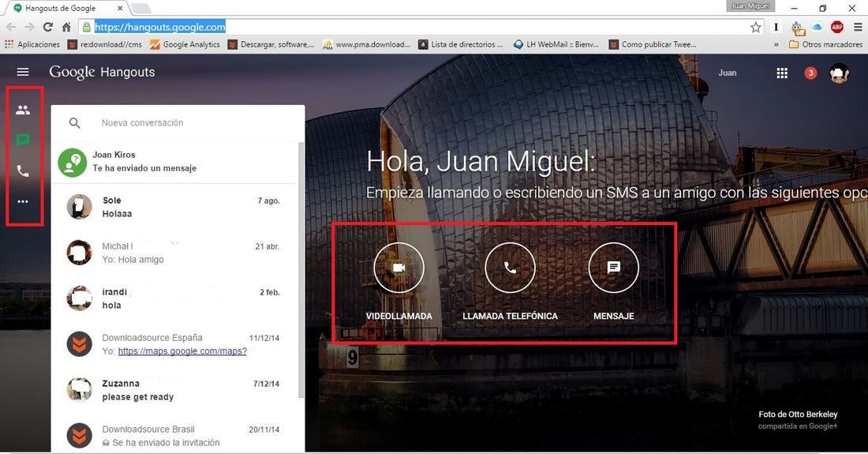This screenshot has height=454, width=868.
Task: Open a new browser tab
Action: pos(140,9)
